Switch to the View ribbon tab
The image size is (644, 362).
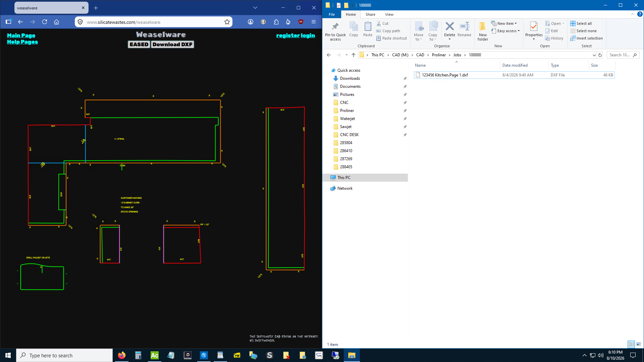click(389, 14)
